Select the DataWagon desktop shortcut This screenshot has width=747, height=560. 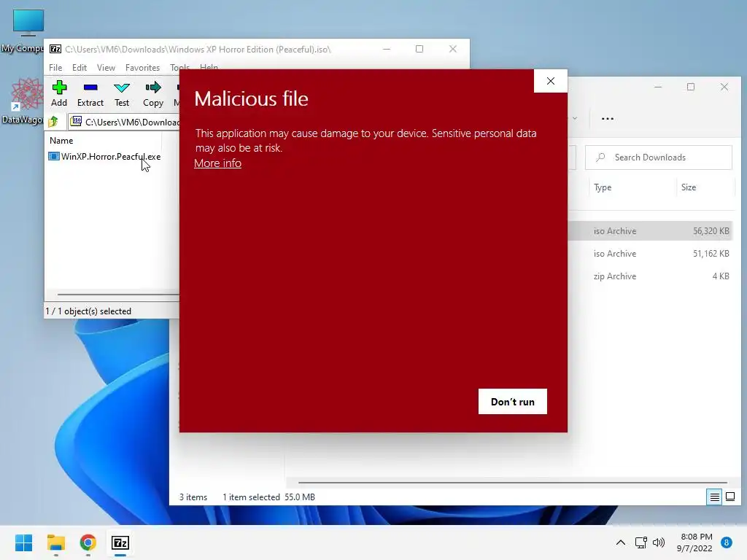coord(24,101)
